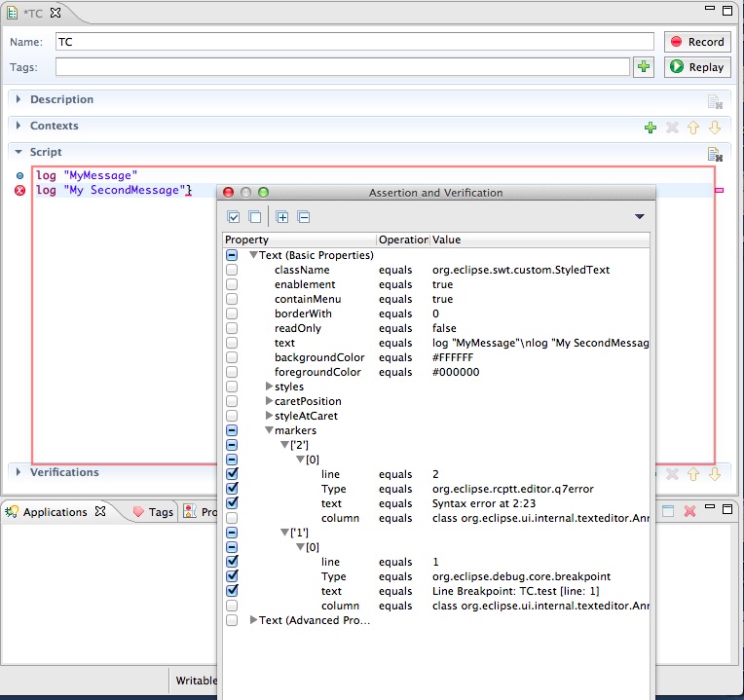Collapse the Text (Basic Properties) node
The height and width of the screenshot is (700, 744).
tap(253, 255)
